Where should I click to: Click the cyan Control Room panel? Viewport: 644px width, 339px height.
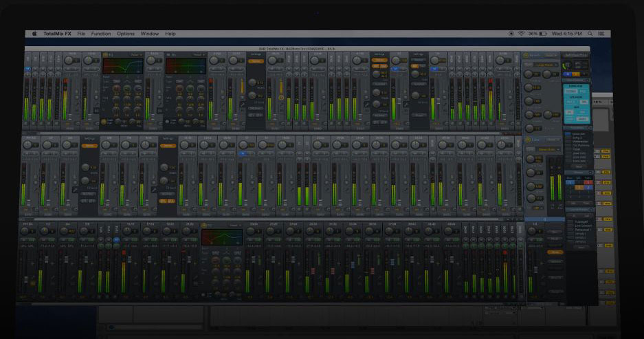576,104
